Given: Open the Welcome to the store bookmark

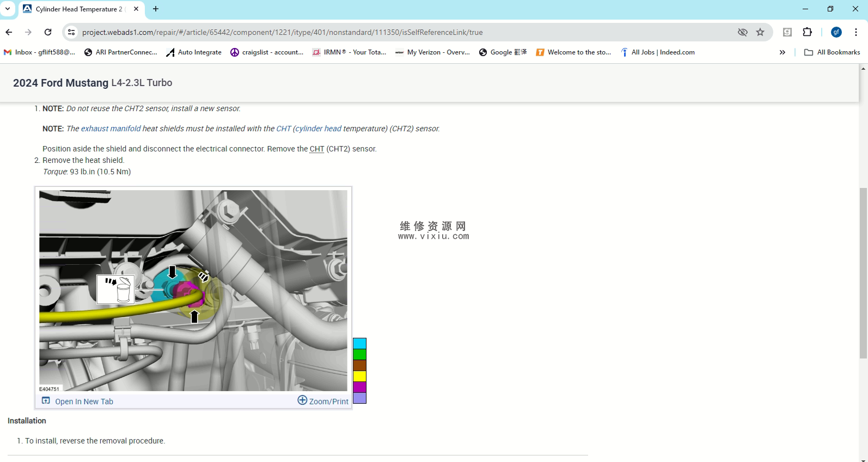Looking at the screenshot, I should [573, 52].
